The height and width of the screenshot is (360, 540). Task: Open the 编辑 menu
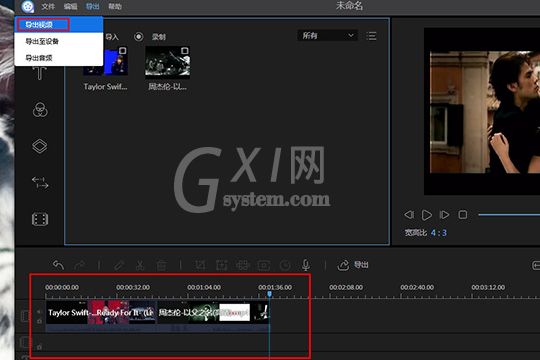tap(70, 6)
